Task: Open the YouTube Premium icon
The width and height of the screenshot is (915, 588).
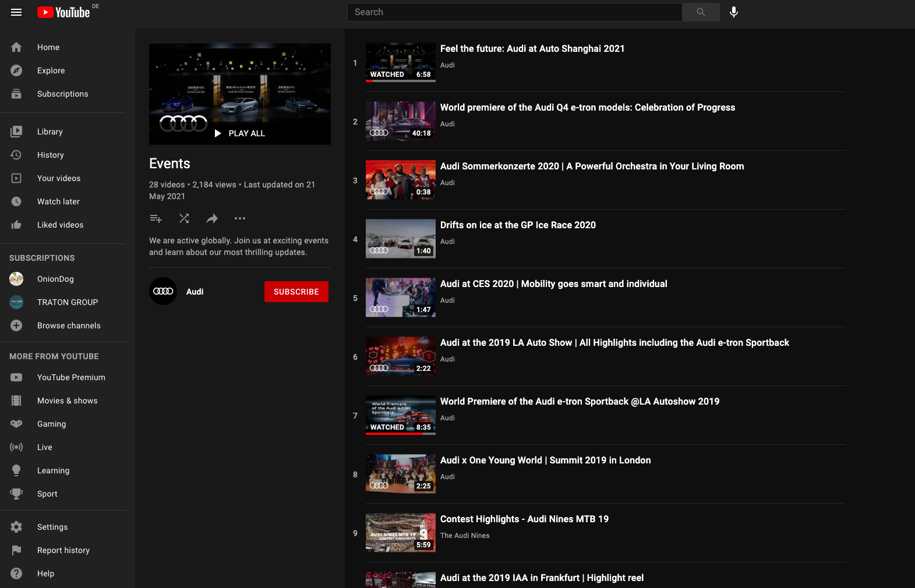Action: (16, 377)
